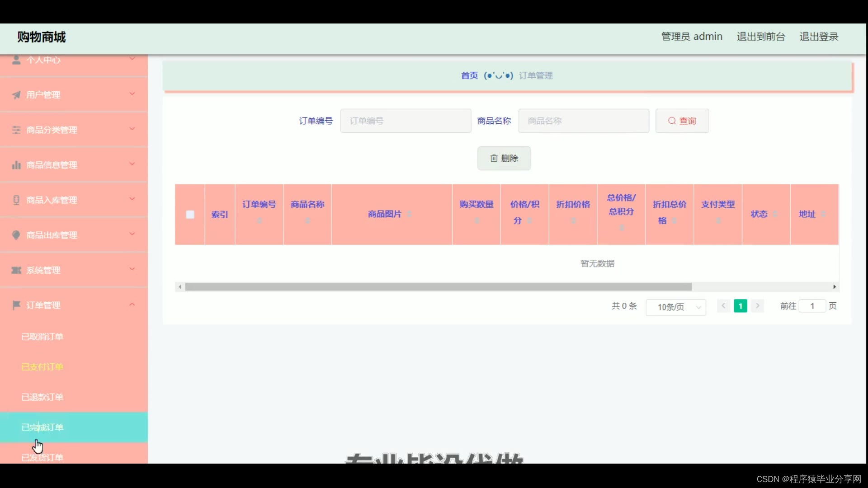
Task: Focus the 商品名称 search input field
Action: (x=583, y=121)
